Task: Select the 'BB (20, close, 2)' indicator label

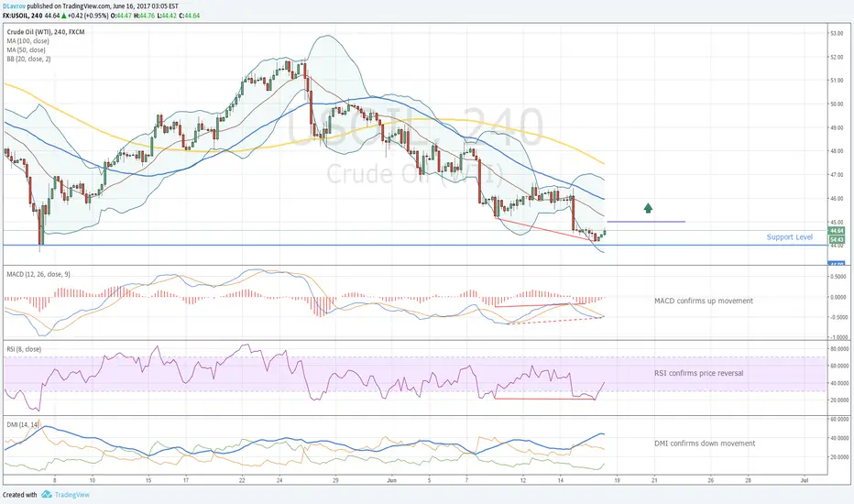Action: click(29, 59)
